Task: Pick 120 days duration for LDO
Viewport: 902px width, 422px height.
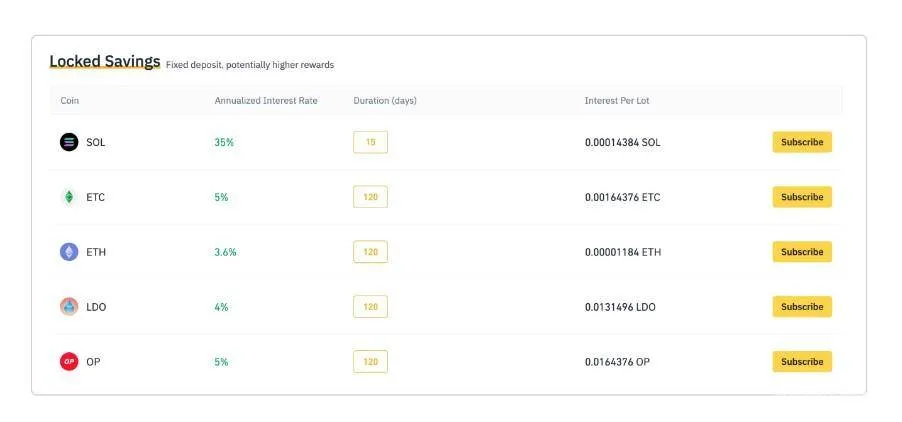Action: (x=370, y=307)
